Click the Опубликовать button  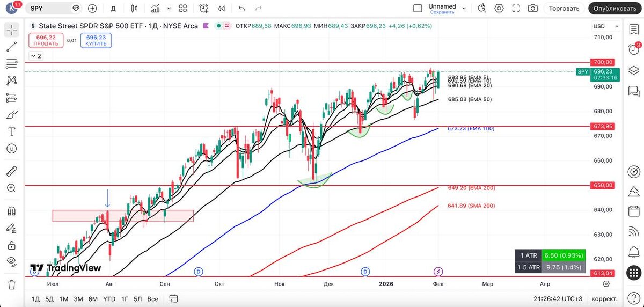click(615, 8)
